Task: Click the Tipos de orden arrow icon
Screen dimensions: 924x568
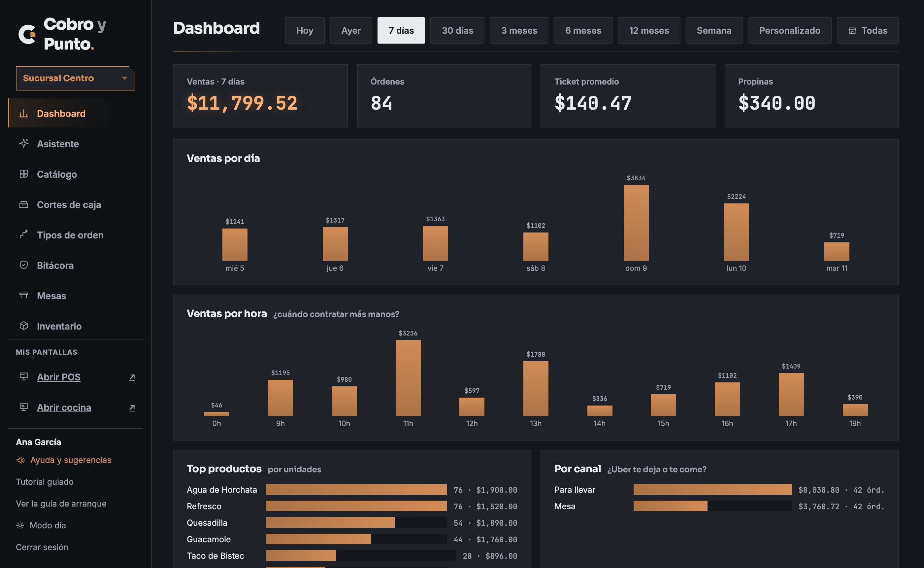Action: click(x=24, y=234)
